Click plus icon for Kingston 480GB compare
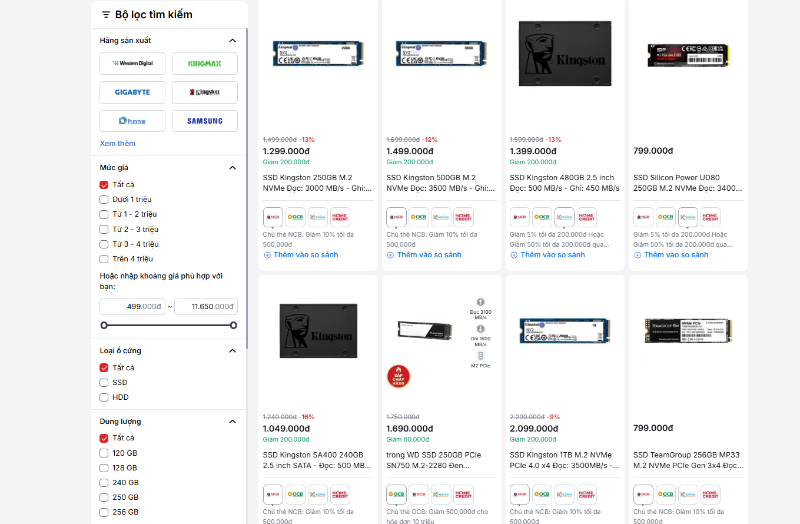Screen dimensions: 800x524 [x=514, y=255]
